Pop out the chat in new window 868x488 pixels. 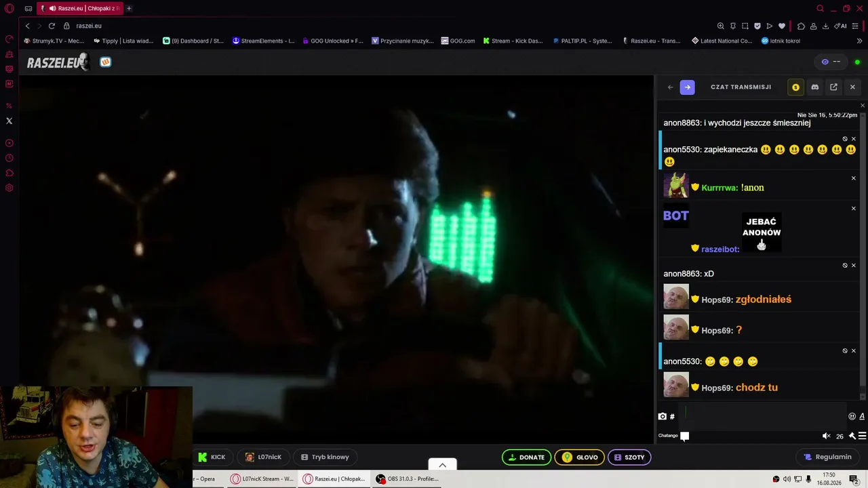[x=833, y=87]
